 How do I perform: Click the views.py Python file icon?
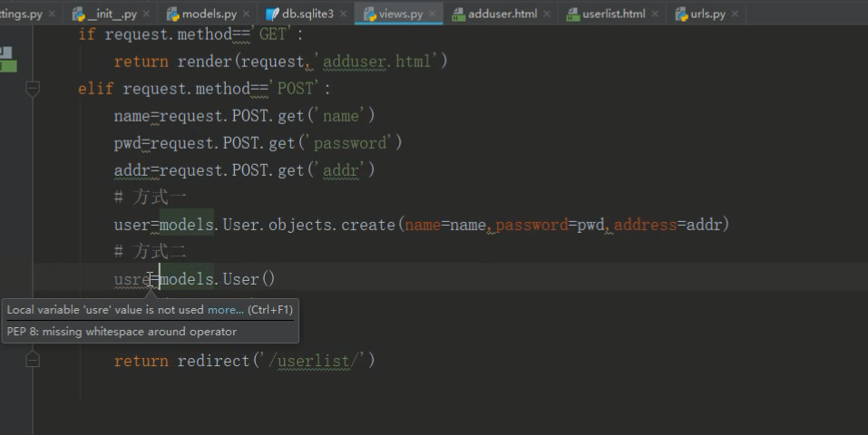click(370, 14)
